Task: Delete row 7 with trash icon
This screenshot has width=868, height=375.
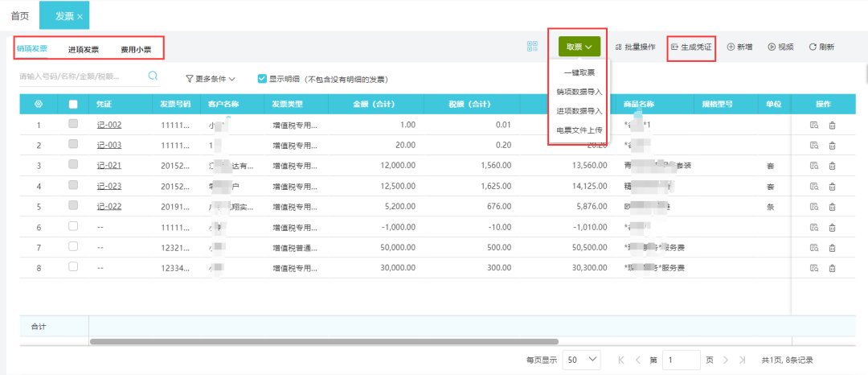Action: coord(832,248)
